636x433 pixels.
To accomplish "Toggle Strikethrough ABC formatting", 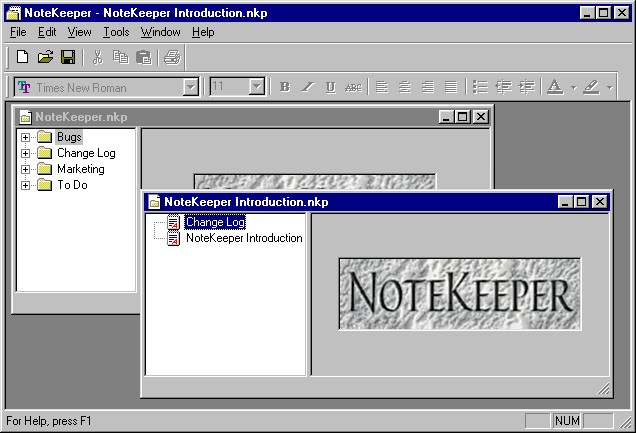I will coord(353,87).
